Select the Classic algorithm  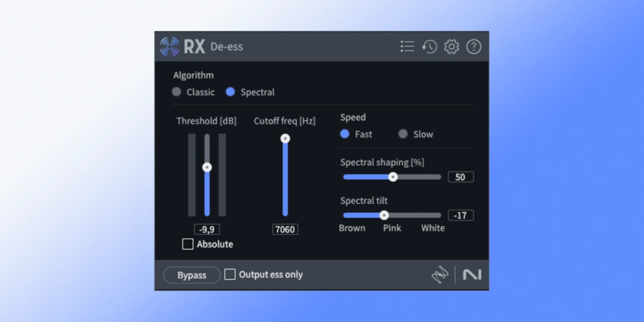point(177,92)
